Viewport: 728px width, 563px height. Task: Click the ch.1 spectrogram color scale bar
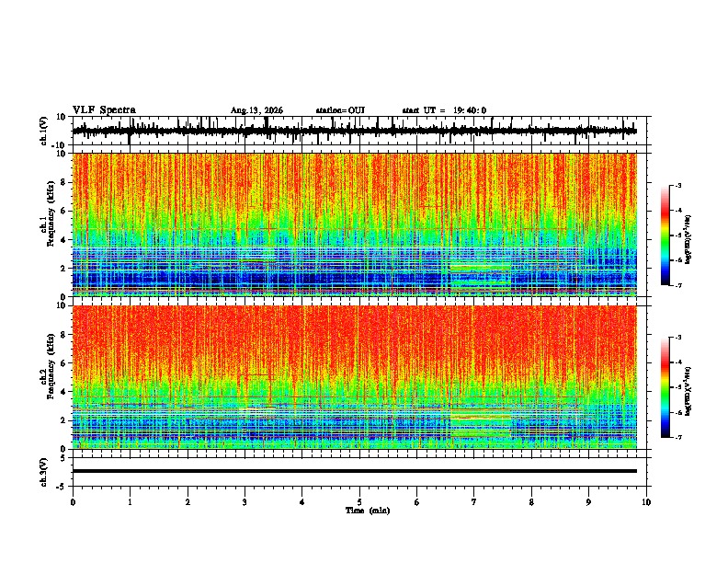coord(665,236)
